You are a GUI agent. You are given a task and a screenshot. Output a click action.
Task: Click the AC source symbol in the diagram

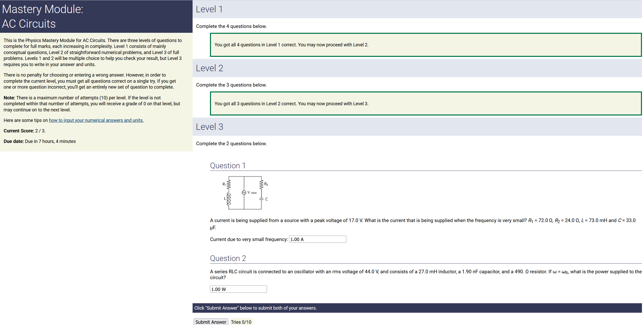(244, 193)
